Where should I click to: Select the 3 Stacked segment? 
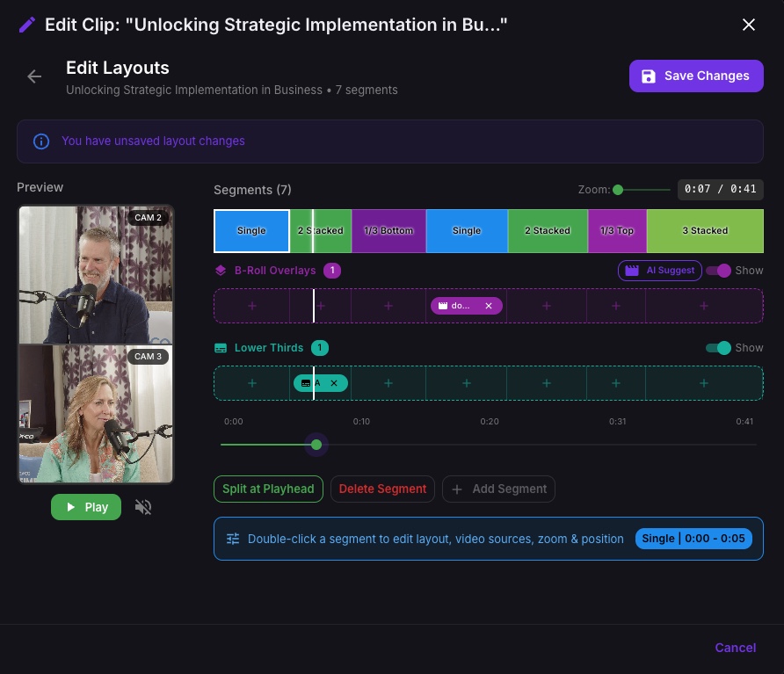pyautogui.click(x=705, y=231)
